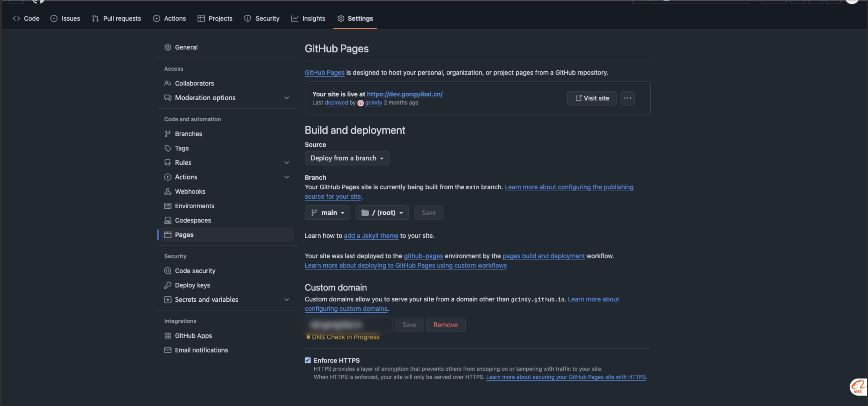
Task: Open the three-dots menu beside Visit site
Action: coord(627,98)
